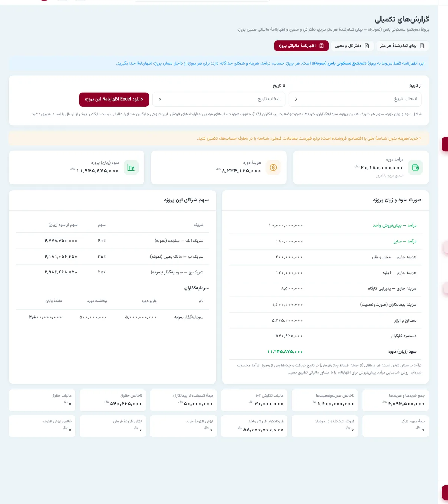The height and width of the screenshot is (504, 448).
Task: Click the chart icon in سود (زیان) پروژه card
Action: click(x=131, y=168)
